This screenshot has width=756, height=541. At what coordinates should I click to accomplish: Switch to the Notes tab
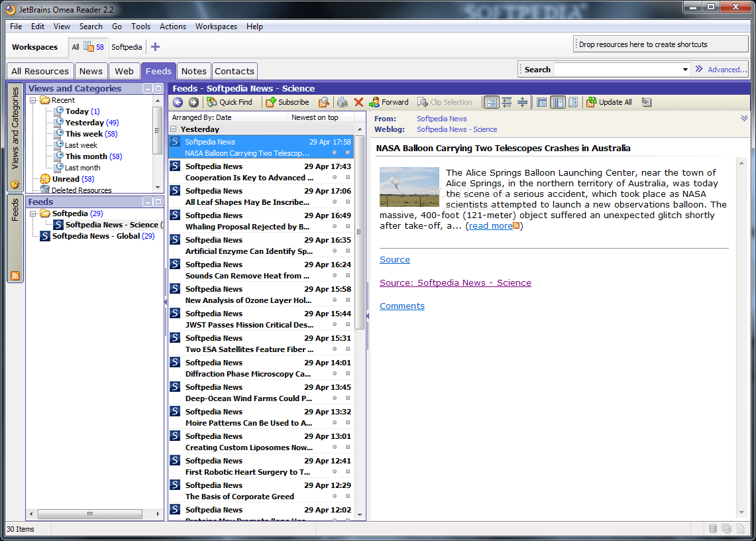(194, 72)
